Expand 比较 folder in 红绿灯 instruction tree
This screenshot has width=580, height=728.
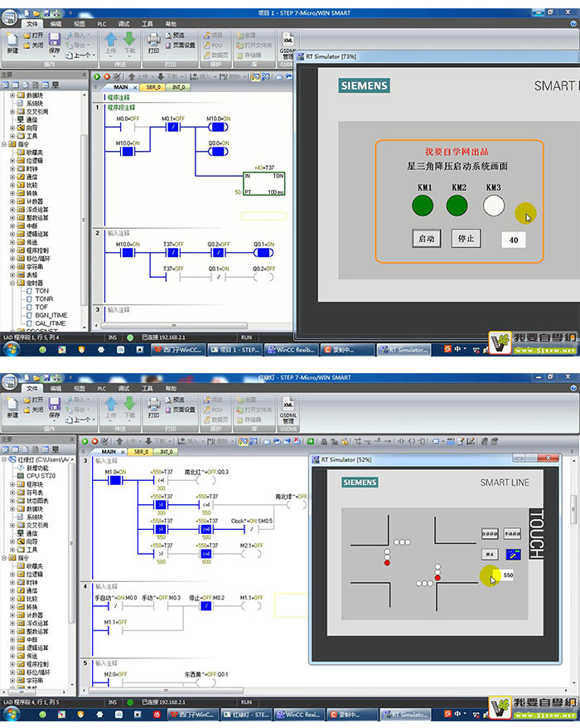point(12,599)
